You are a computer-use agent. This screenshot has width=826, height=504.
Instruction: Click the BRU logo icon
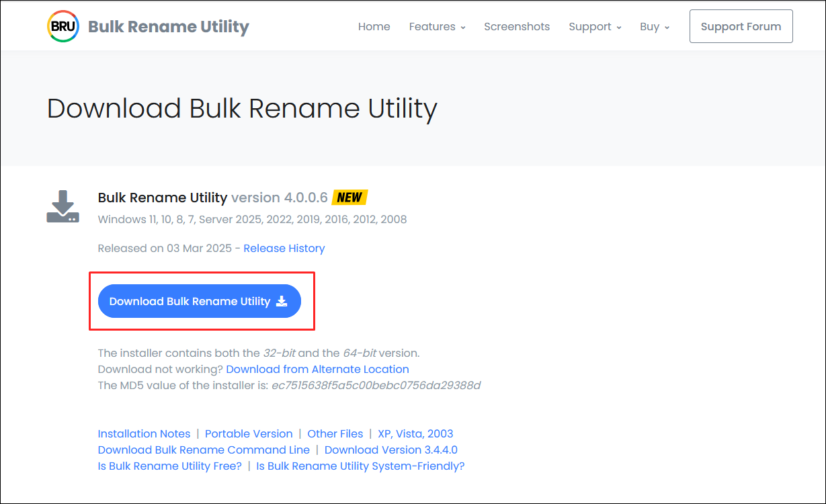[63, 26]
